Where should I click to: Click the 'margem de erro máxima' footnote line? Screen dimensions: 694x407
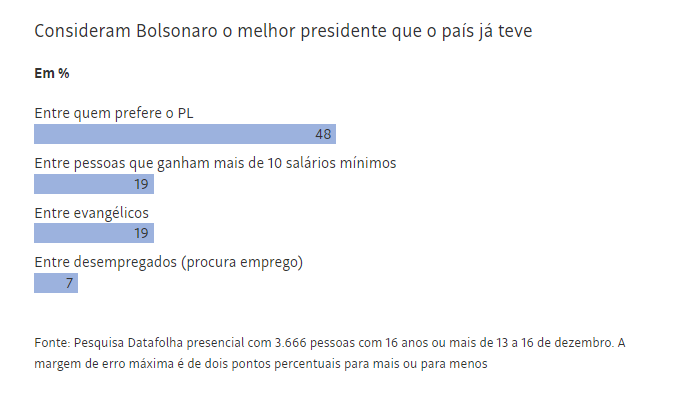[261, 364]
